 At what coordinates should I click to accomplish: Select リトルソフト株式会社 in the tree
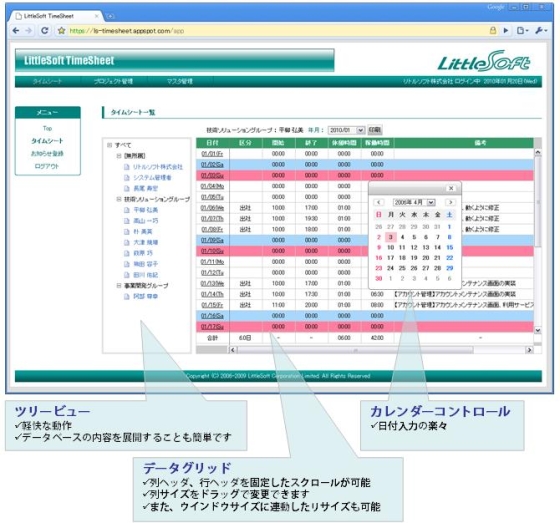tap(158, 167)
